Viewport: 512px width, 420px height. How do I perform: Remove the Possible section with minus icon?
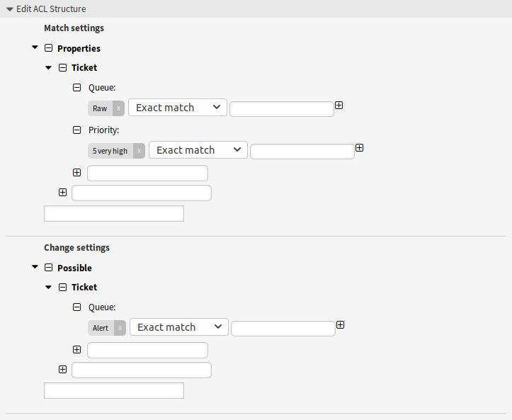48,268
